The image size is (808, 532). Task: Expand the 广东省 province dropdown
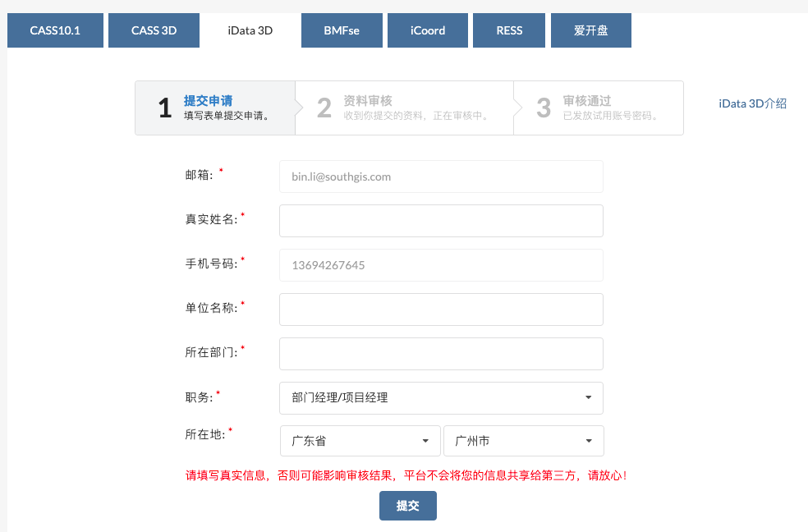[x=360, y=441]
